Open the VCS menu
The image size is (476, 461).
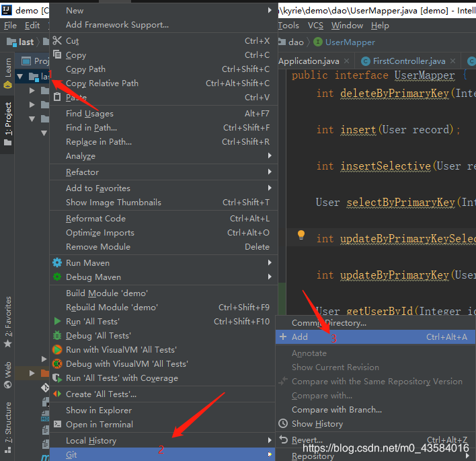coord(315,26)
